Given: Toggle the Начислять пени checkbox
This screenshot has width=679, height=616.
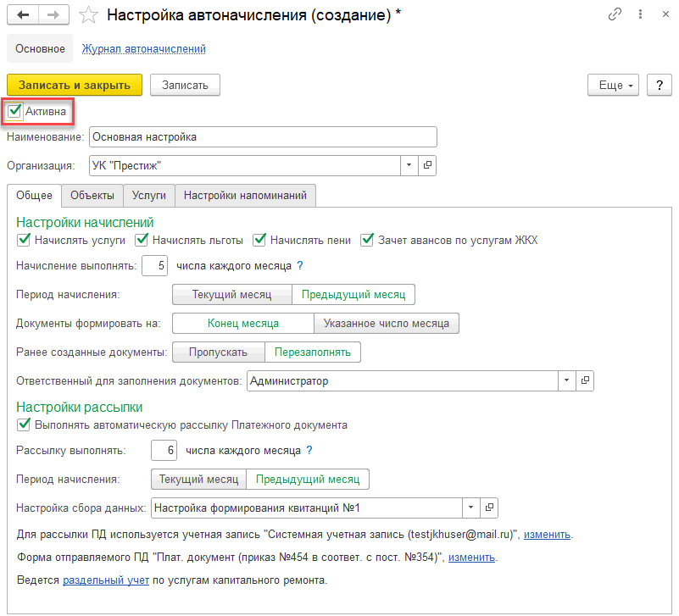Looking at the screenshot, I should 259,240.
